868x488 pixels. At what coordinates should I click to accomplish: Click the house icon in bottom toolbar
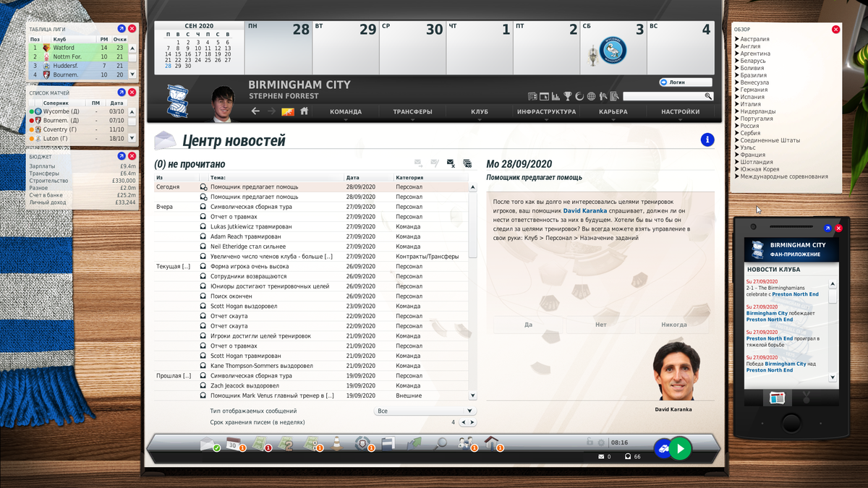492,444
